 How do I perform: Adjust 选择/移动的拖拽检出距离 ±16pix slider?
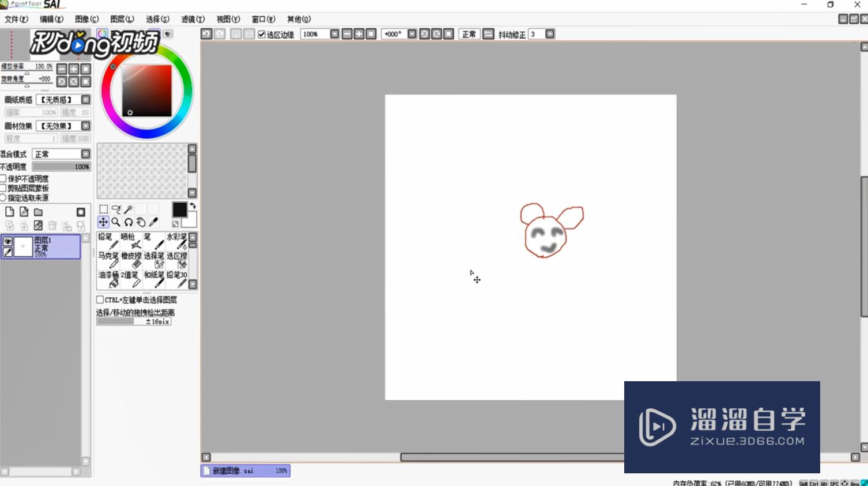click(134, 321)
